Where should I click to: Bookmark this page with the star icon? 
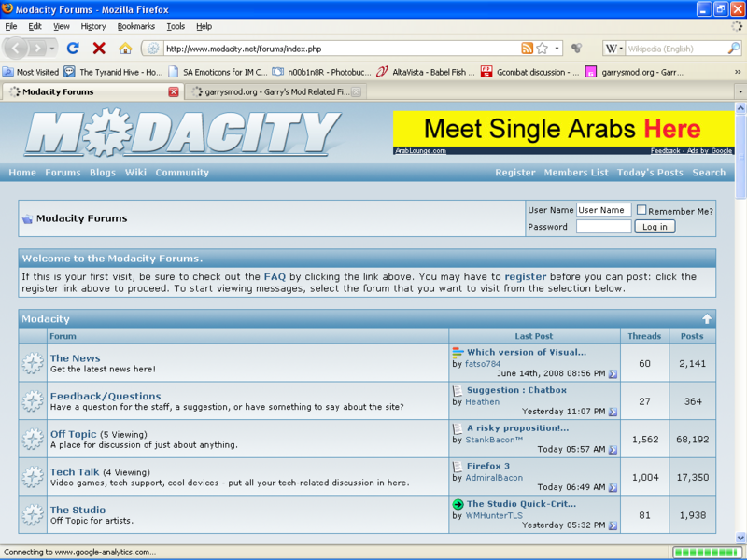click(543, 49)
